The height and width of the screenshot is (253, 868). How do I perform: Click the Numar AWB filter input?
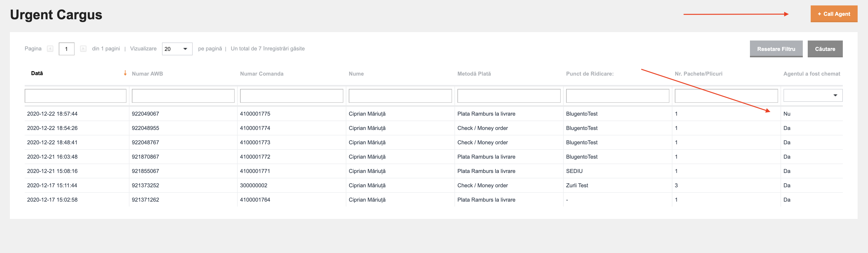[x=183, y=96]
